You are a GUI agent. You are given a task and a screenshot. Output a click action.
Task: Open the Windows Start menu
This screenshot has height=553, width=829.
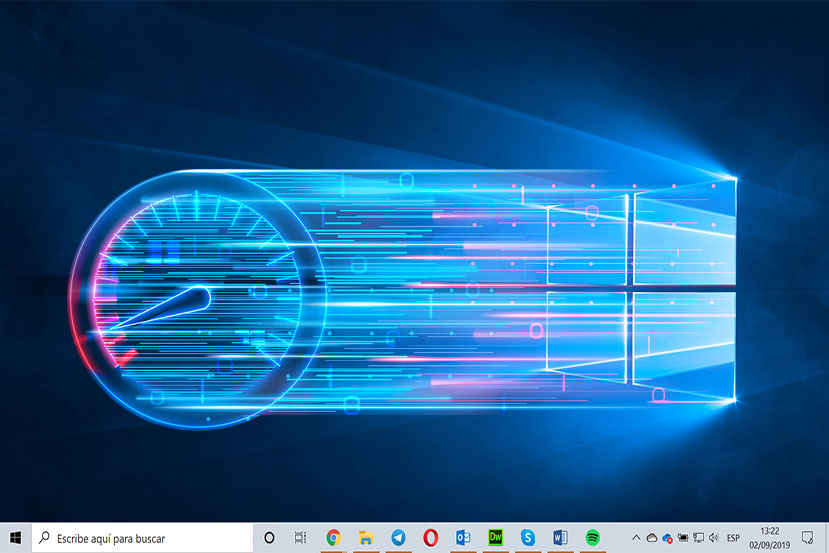click(x=16, y=538)
